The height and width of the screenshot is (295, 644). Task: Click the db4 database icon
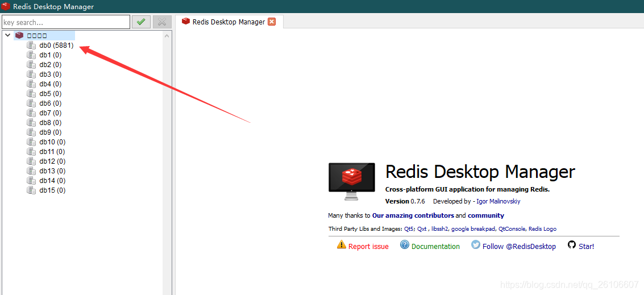pyautogui.click(x=31, y=84)
